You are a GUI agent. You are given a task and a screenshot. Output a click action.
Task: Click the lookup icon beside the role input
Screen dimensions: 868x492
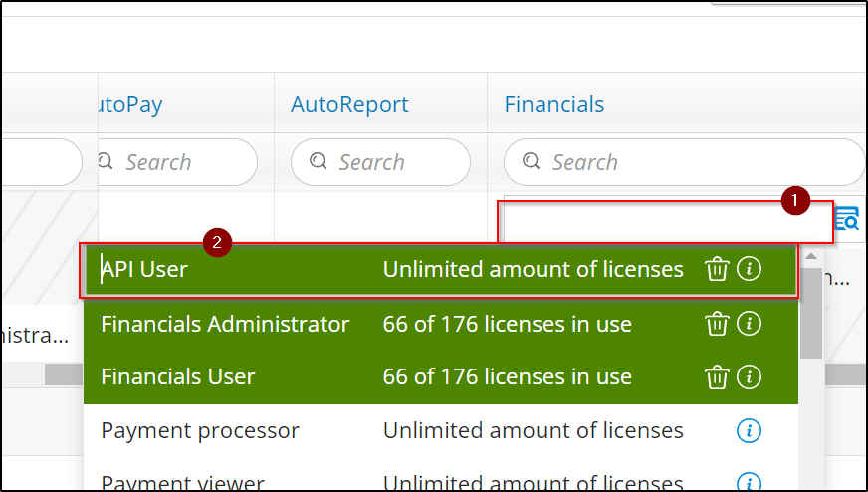pyautogui.click(x=846, y=219)
